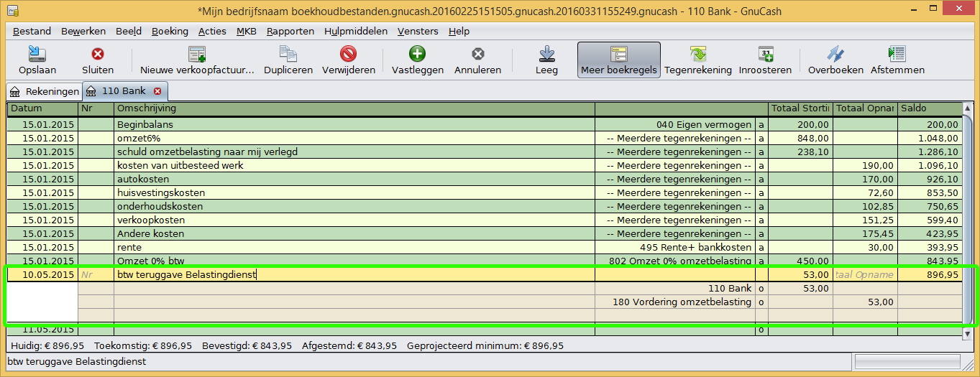This screenshot has width=980, height=377.
Task: Click the 'Afgestemd: € 843,95' summary
Action: pyautogui.click(x=349, y=345)
